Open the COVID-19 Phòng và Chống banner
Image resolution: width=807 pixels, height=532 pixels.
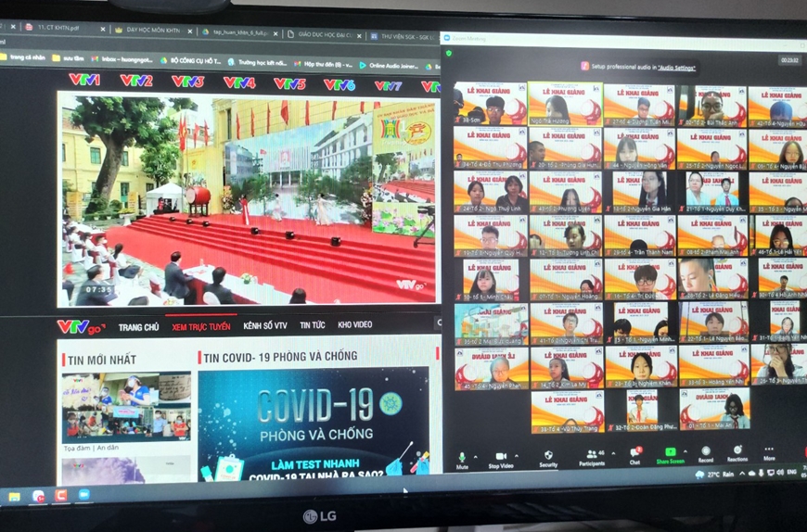click(314, 424)
